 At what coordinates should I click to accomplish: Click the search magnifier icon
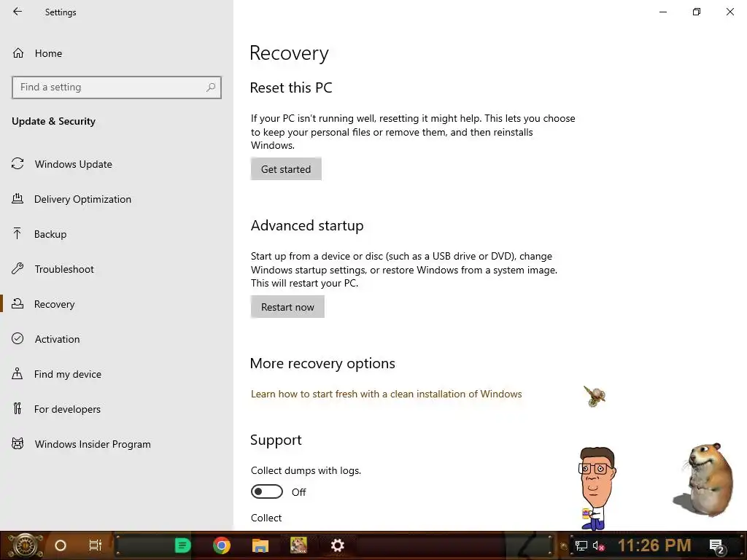click(211, 87)
